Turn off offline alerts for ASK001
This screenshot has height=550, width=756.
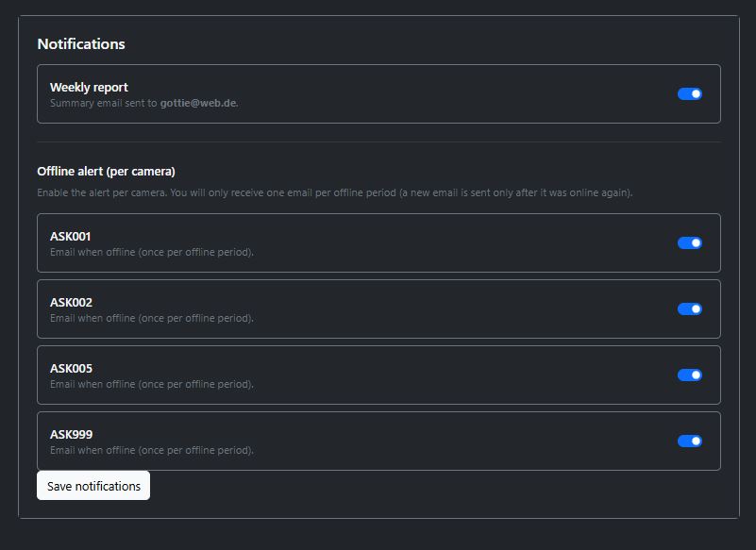(689, 242)
